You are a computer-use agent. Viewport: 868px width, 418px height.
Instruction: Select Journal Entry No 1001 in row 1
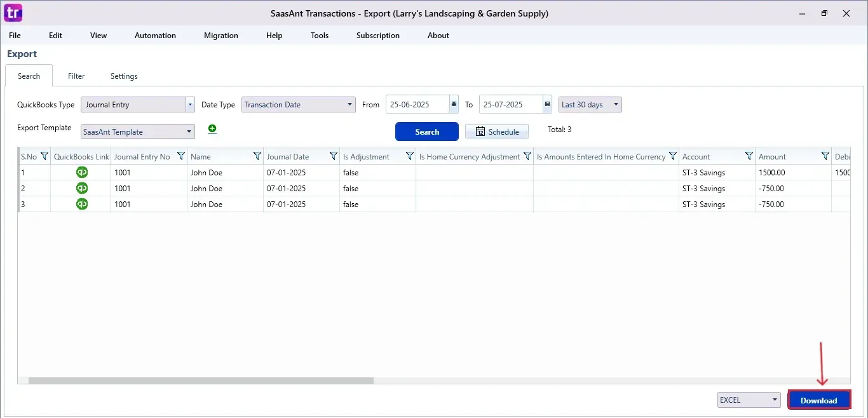tap(149, 172)
